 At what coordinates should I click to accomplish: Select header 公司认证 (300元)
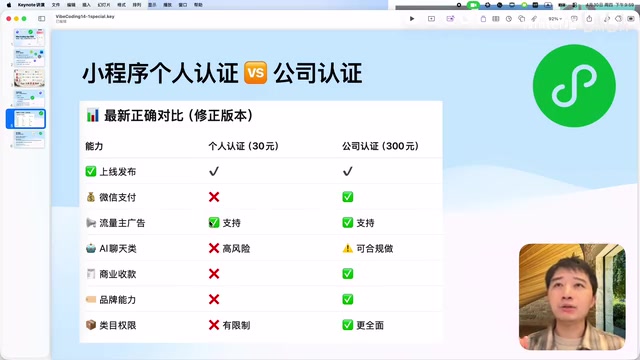click(380, 146)
